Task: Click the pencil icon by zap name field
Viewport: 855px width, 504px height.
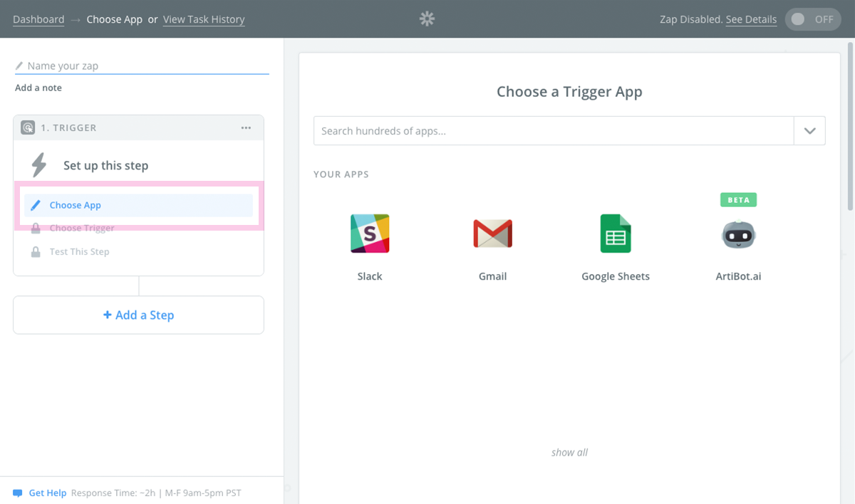Action: [19, 65]
